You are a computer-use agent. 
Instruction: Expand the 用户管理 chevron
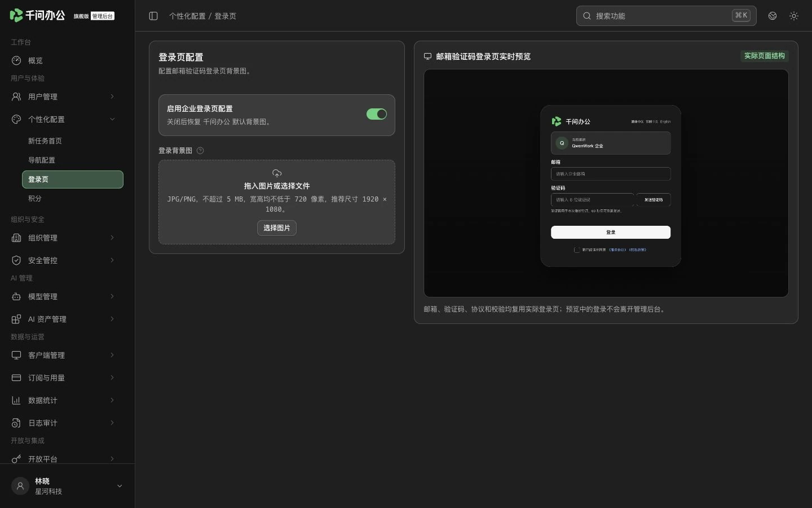point(112,97)
